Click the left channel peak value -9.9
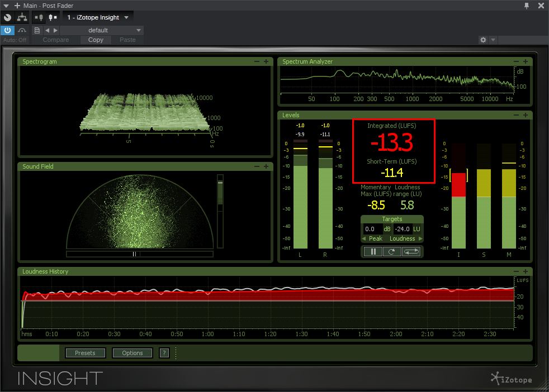This screenshot has height=392, width=549. (300, 134)
